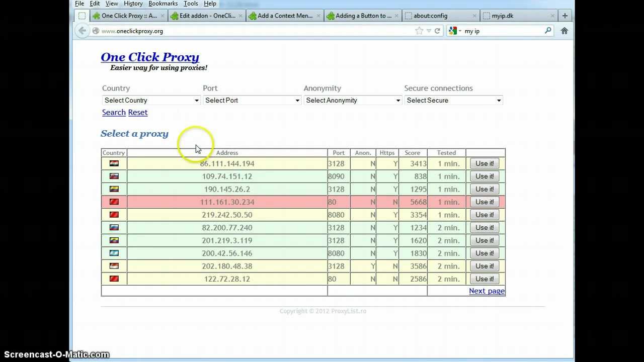Click the flag for 109.74.151.12
This screenshot has height=362, width=644.
coord(114,176)
